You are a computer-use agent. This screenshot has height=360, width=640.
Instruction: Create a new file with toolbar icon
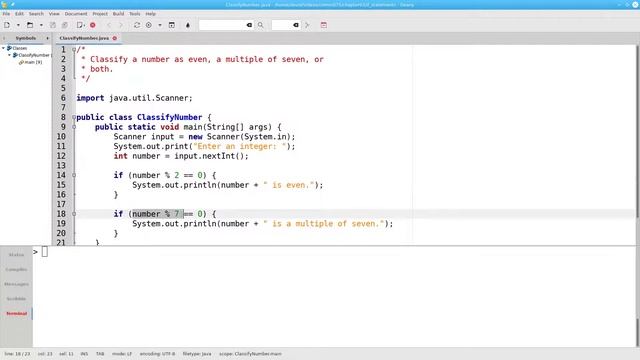pyautogui.click(x=7, y=25)
